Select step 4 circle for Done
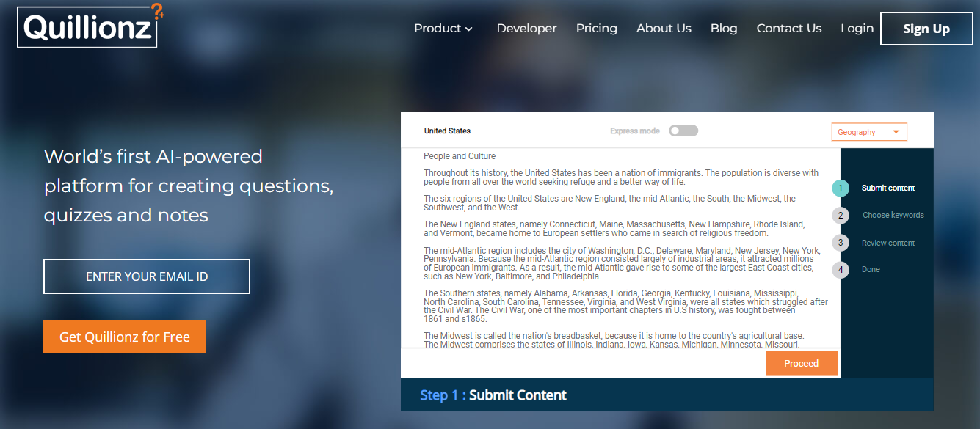 [841, 269]
